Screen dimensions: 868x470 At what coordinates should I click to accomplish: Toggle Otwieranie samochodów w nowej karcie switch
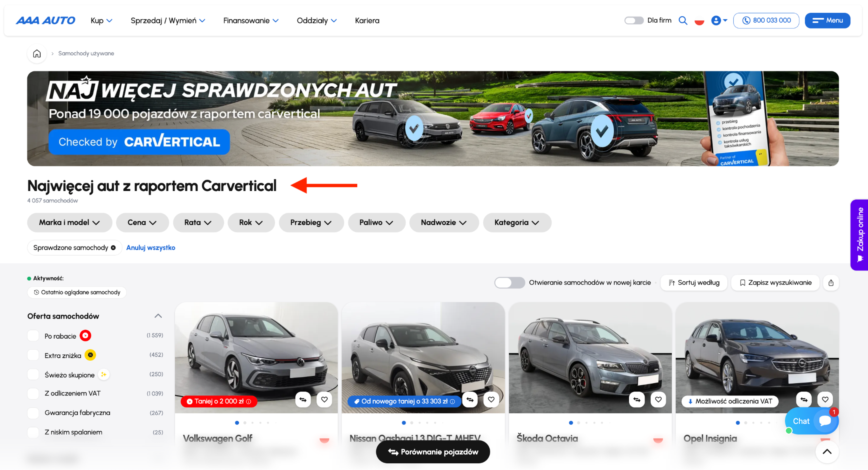coord(509,282)
